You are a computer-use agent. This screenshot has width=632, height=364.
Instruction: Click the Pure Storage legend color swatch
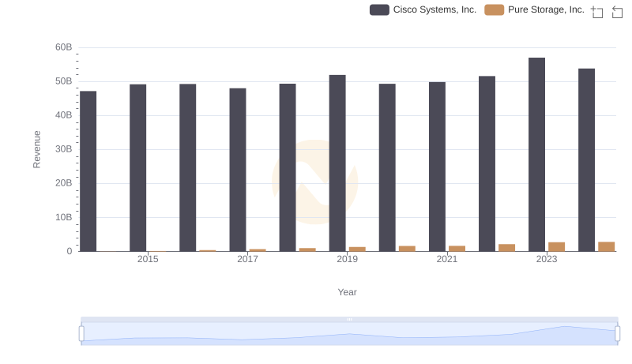point(495,9)
